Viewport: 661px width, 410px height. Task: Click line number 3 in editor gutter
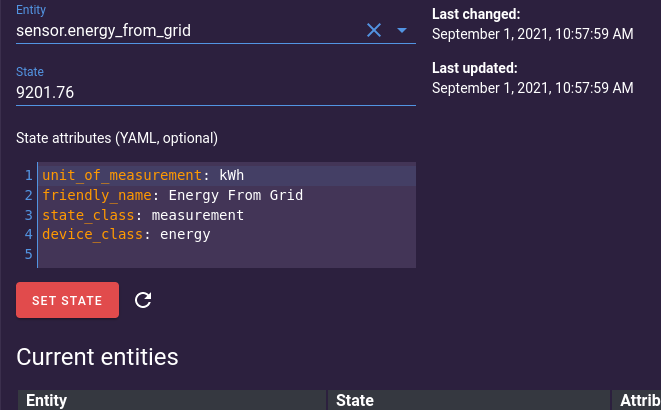28,215
